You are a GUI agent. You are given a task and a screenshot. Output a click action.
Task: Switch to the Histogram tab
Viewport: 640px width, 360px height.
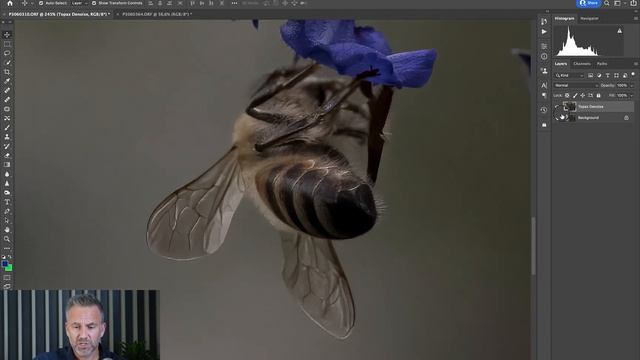click(564, 18)
